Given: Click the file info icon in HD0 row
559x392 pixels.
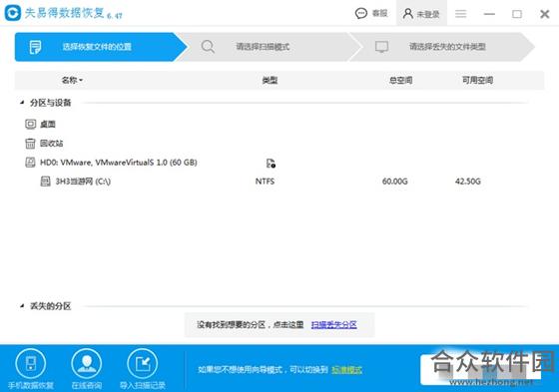Looking at the screenshot, I should tap(271, 164).
